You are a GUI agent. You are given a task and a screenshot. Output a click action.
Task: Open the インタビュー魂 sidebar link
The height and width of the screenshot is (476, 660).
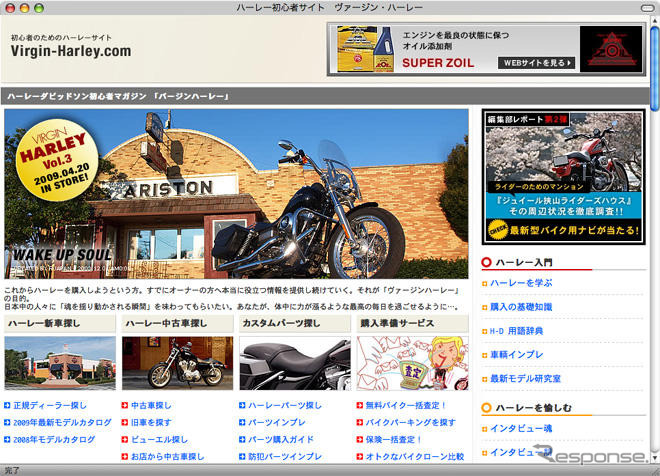tap(521, 428)
